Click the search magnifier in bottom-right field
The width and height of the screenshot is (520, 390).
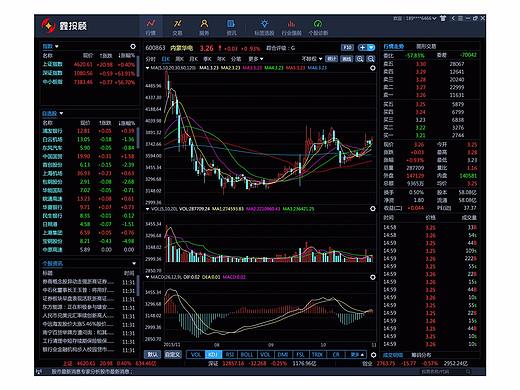pyautogui.click(x=468, y=371)
